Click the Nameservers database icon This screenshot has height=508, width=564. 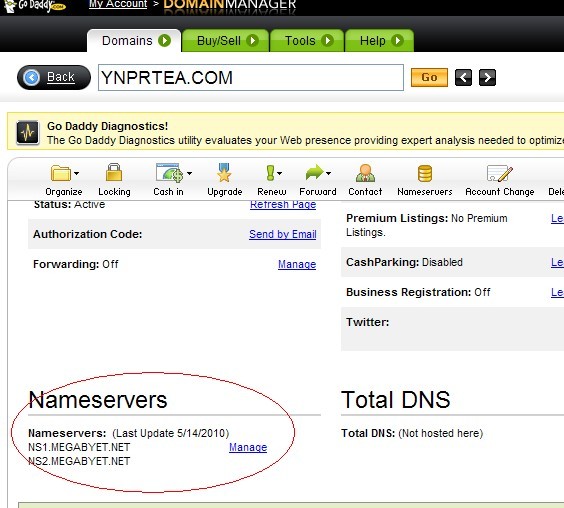425,173
